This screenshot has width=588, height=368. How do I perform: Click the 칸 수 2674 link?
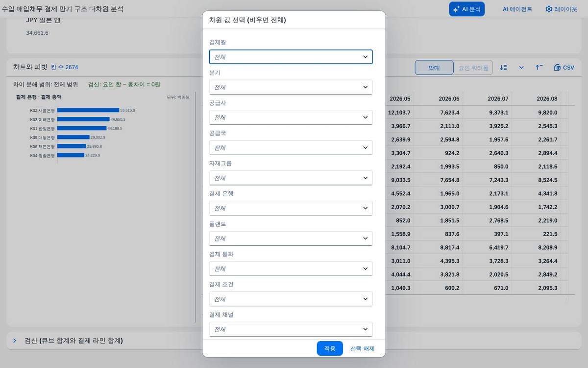point(64,67)
